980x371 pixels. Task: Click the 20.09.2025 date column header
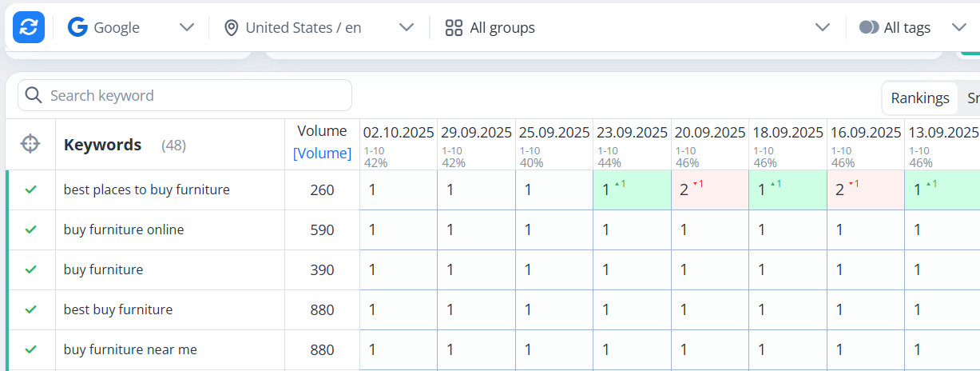(710, 132)
